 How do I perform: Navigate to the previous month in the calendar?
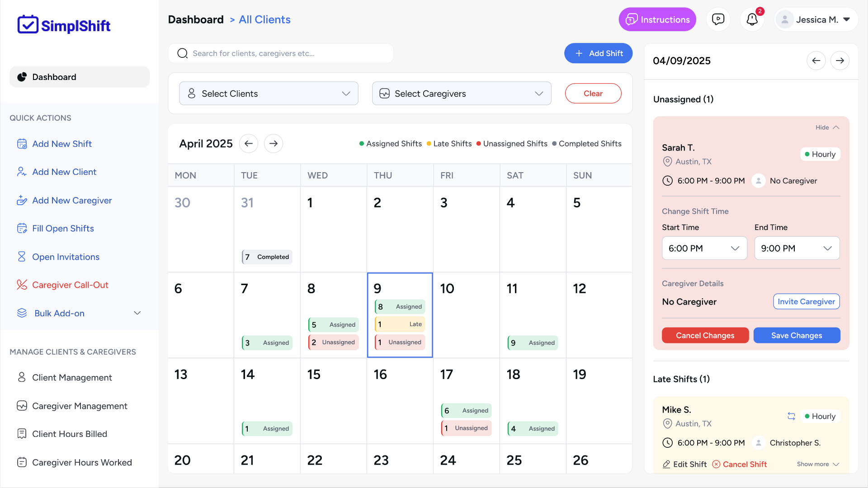[x=248, y=143]
